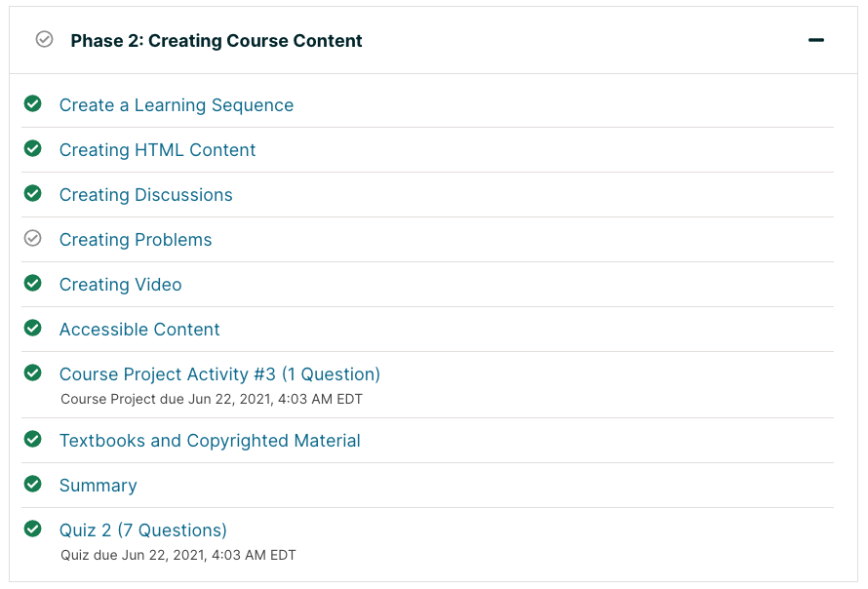This screenshot has width=868, height=589.
Task: Open the Summary page
Action: tap(98, 485)
